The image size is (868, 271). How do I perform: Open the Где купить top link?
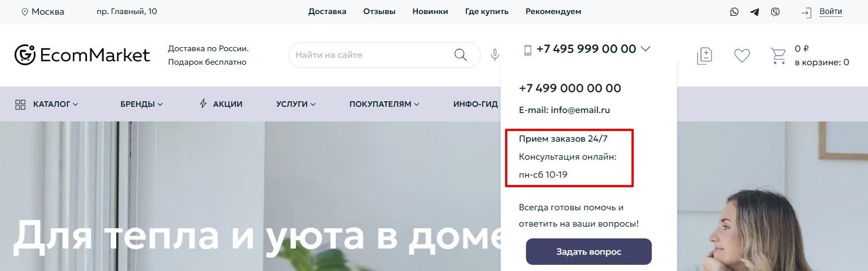pos(487,11)
